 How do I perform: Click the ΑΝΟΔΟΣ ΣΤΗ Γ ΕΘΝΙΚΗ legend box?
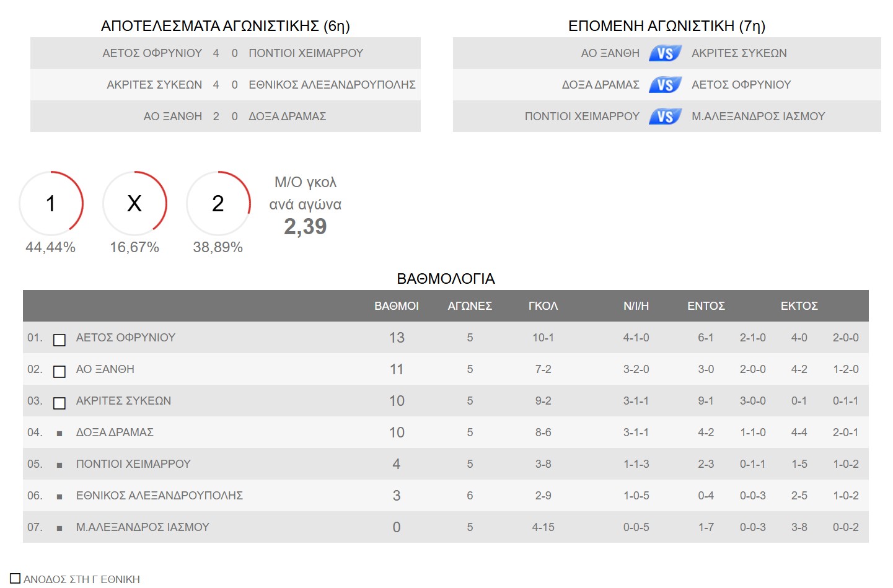[15, 578]
